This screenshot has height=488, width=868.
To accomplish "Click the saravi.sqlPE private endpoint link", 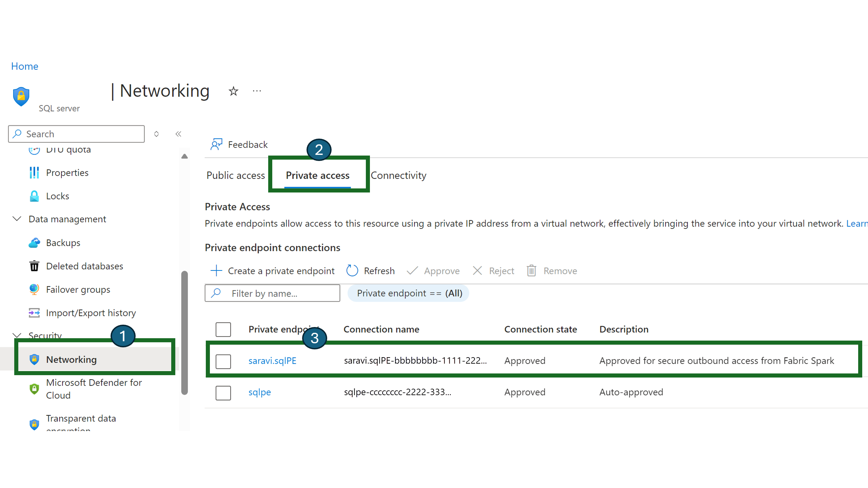I will 273,361.
